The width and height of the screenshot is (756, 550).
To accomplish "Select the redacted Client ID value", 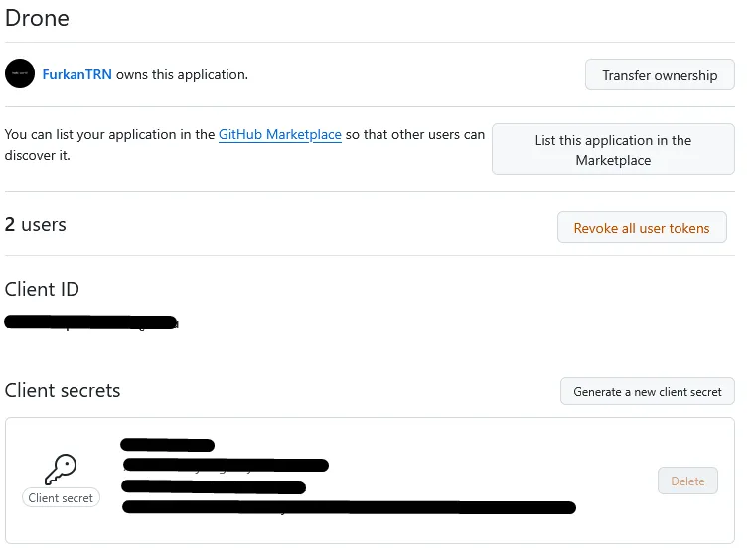I will (91, 322).
